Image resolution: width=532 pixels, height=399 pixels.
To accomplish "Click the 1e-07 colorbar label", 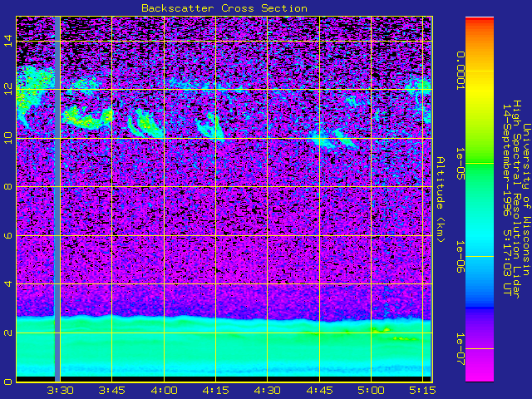I will coord(460,349).
